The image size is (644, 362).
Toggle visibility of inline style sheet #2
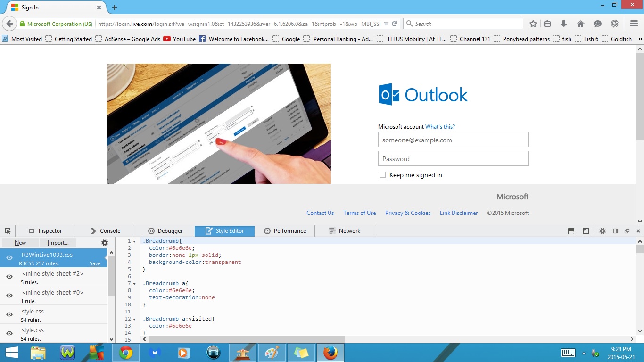click(x=9, y=277)
